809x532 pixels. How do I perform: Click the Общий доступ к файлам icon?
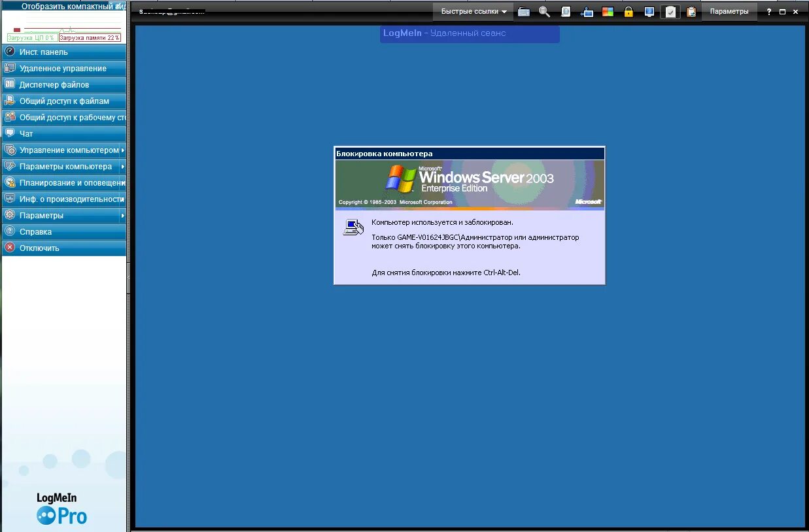tap(10, 101)
